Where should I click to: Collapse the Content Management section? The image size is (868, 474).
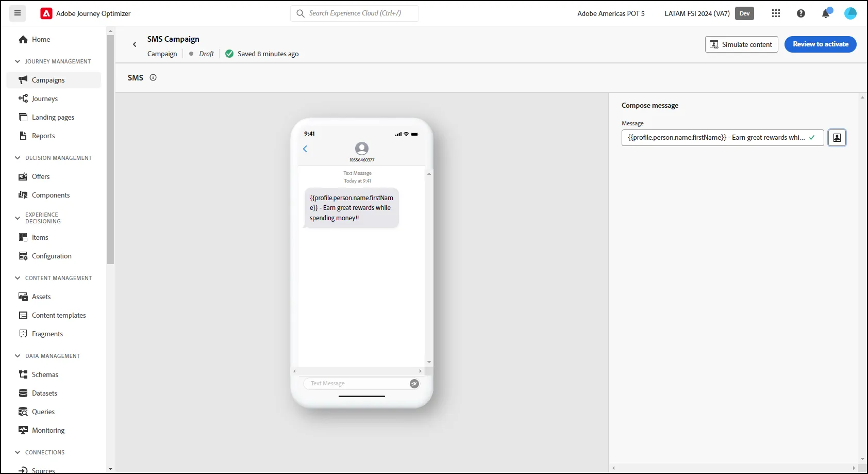coord(18,278)
